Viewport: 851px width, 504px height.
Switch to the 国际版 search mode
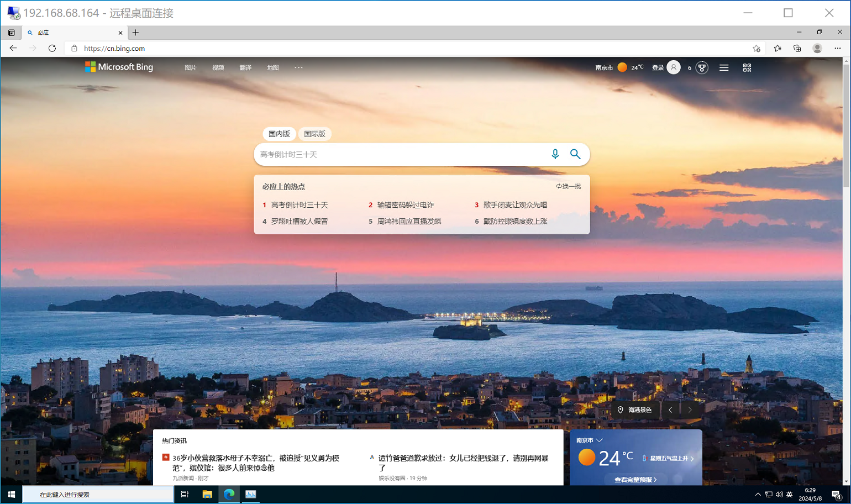[315, 134]
